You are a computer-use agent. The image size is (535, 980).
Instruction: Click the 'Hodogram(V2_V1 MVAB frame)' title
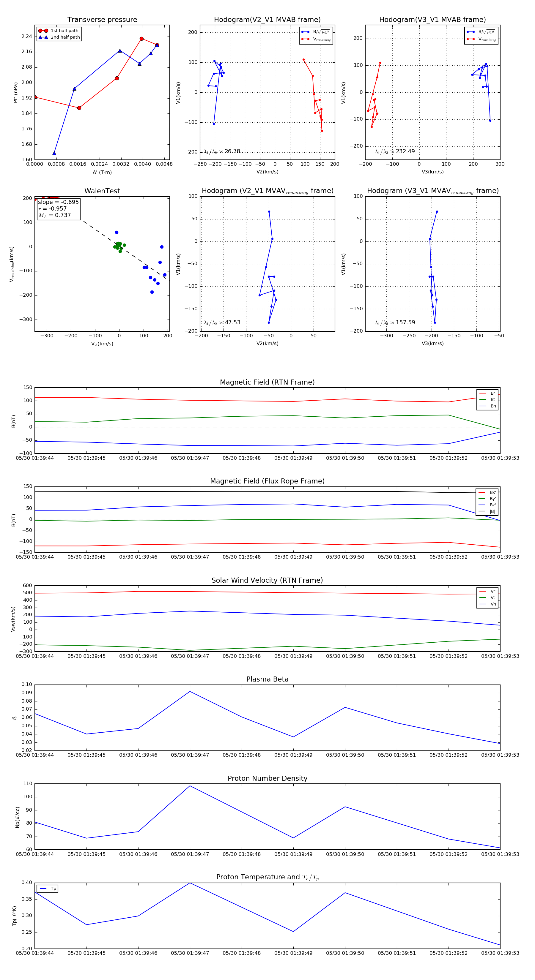pyautogui.click(x=267, y=20)
